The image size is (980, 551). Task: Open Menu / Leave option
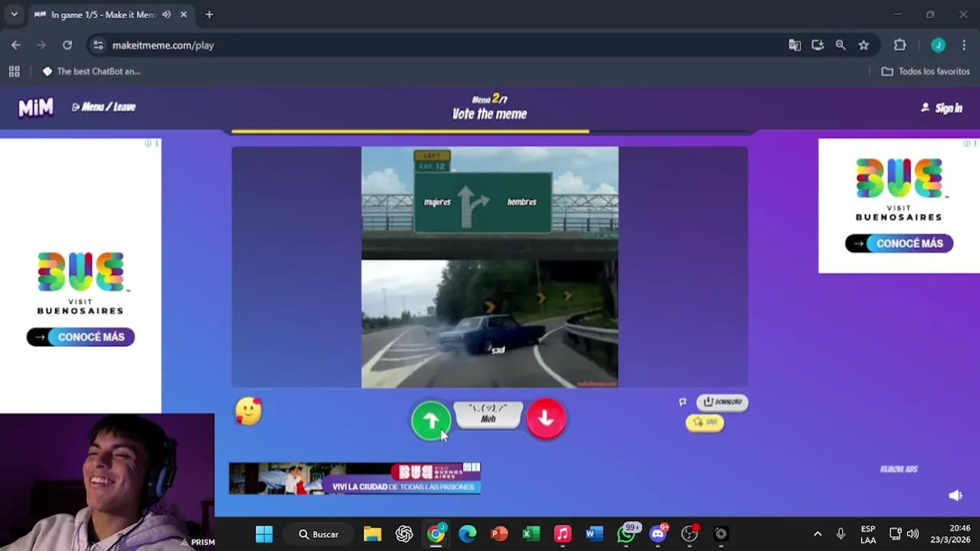click(103, 107)
